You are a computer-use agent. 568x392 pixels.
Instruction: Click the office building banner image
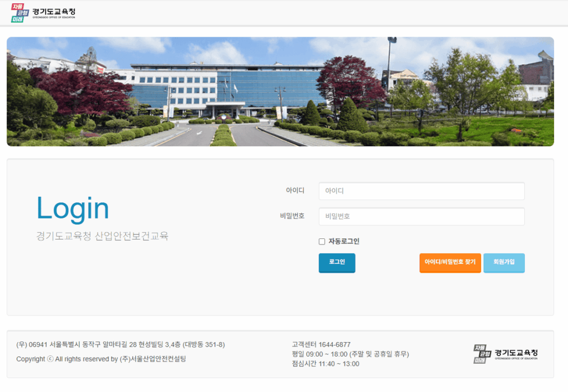click(280, 91)
